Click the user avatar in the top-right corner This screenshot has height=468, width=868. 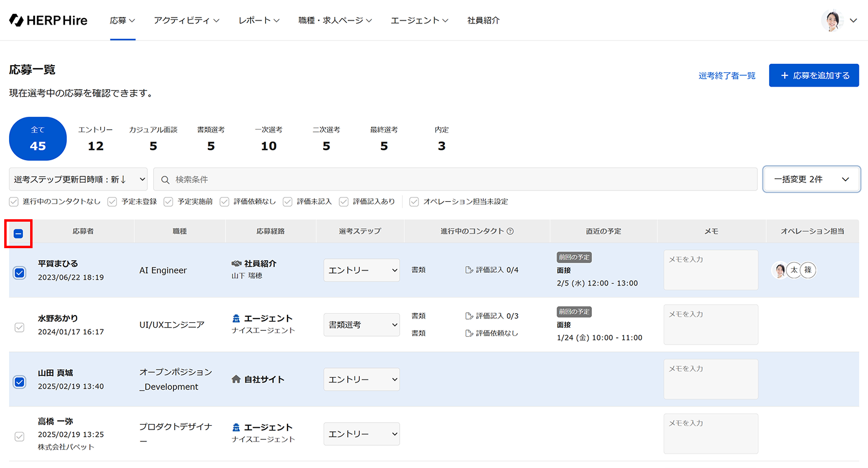coord(832,20)
